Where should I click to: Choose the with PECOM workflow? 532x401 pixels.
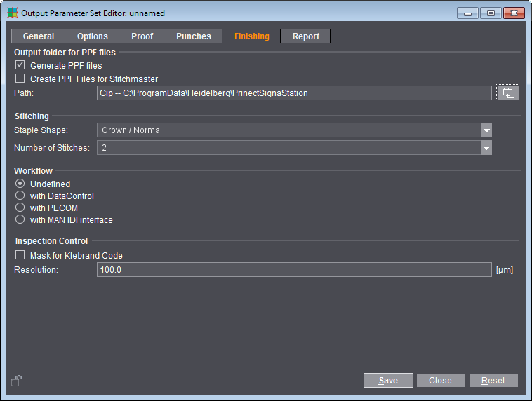(x=20, y=208)
